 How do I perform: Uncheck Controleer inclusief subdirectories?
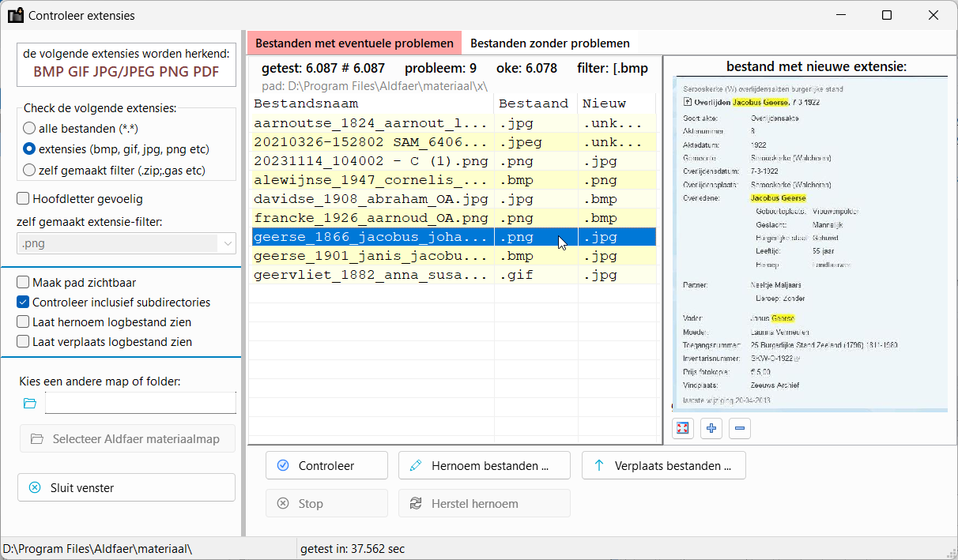point(24,303)
